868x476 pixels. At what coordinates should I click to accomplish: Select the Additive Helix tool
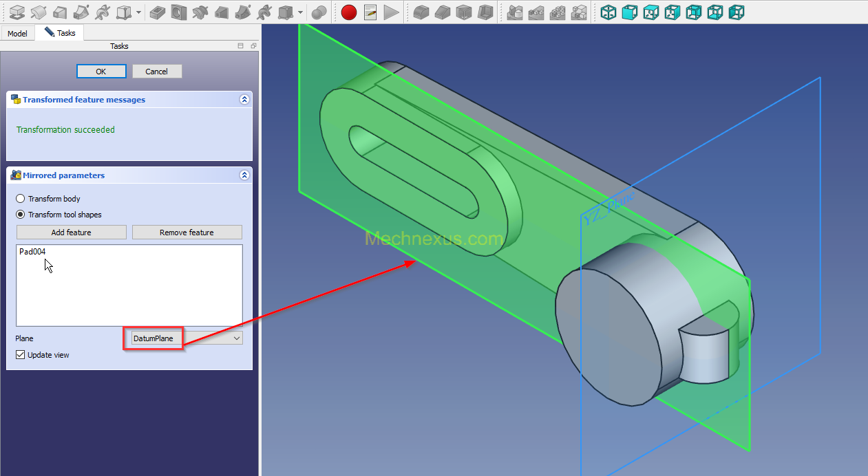tap(103, 12)
